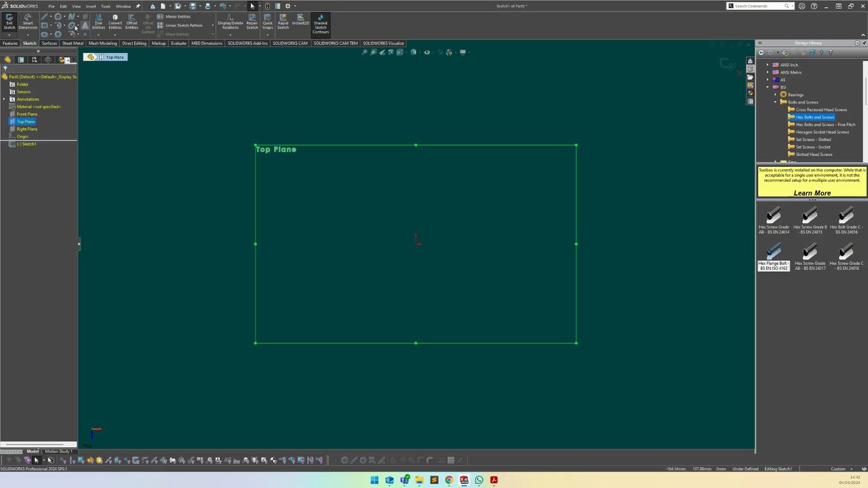Expand the ANSI Metric library node
Image resolution: width=868 pixels, height=488 pixels.
768,73
